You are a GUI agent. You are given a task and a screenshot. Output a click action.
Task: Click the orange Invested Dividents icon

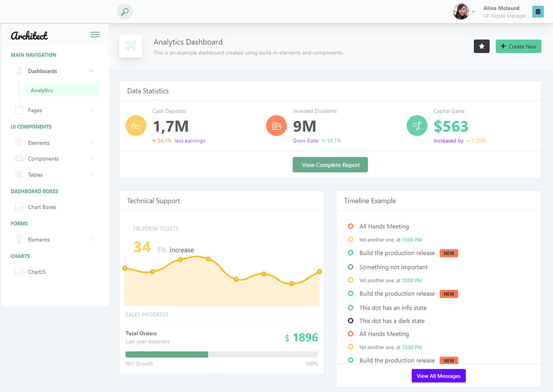[x=276, y=126]
